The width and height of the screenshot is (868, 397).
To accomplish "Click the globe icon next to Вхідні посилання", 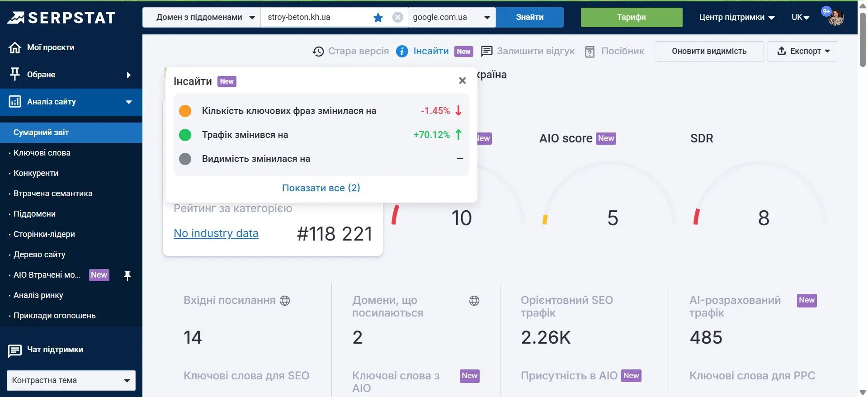I will pos(285,301).
